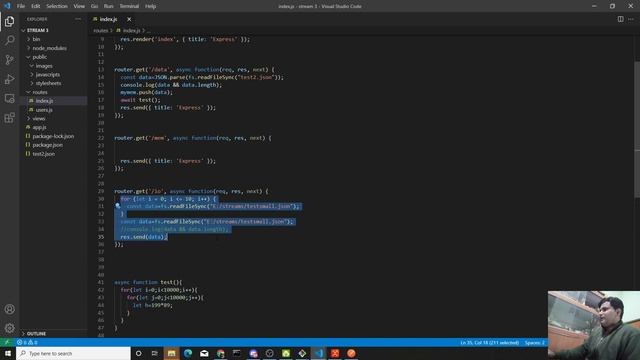
Task: Click the Cortana circle taskbar icon
Action: point(138,353)
